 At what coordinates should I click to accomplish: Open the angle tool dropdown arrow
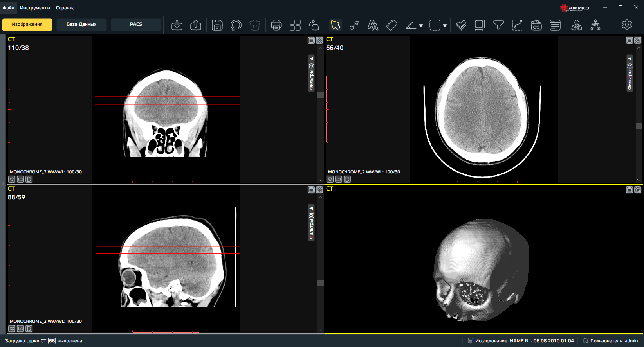(421, 25)
